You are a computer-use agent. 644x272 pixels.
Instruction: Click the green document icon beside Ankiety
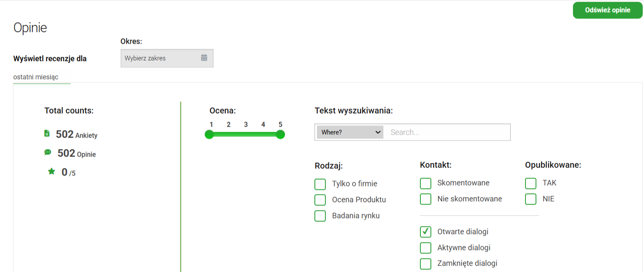pos(47,133)
